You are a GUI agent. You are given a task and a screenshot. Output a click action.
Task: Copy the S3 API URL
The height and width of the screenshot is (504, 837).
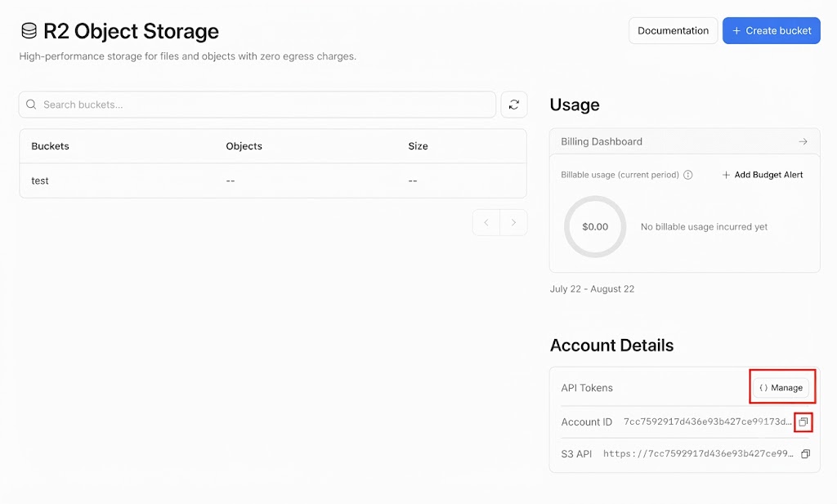805,454
